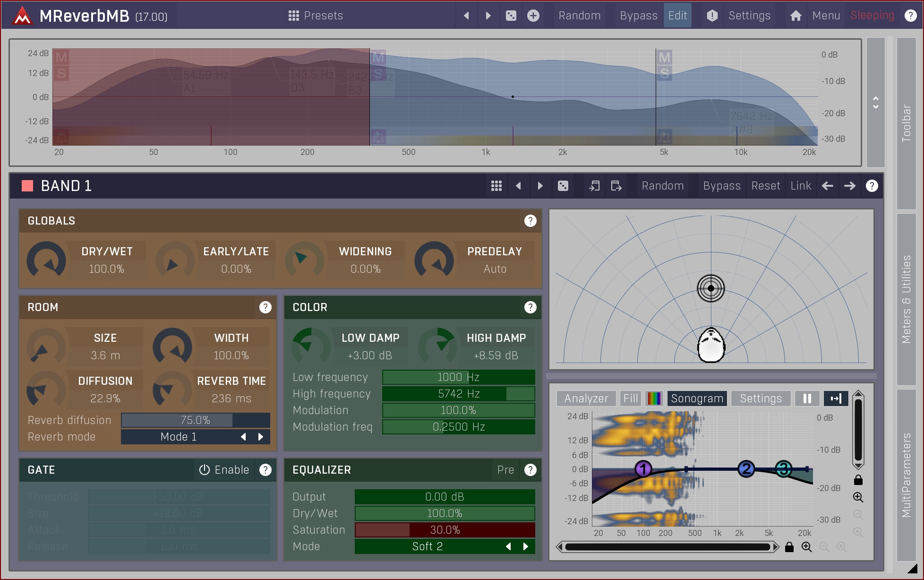Click the Band 1 Bypass button
924x580 pixels.
coord(721,186)
